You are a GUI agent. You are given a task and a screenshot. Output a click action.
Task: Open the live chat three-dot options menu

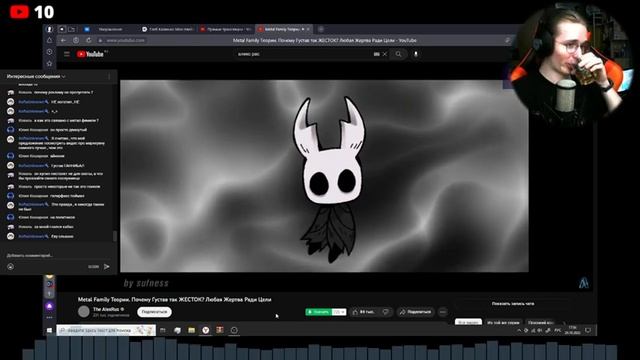tap(109, 76)
